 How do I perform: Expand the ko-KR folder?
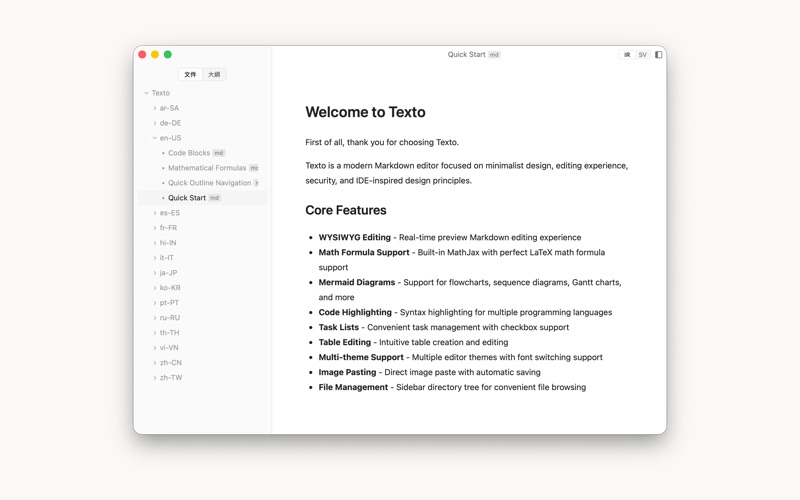point(155,288)
